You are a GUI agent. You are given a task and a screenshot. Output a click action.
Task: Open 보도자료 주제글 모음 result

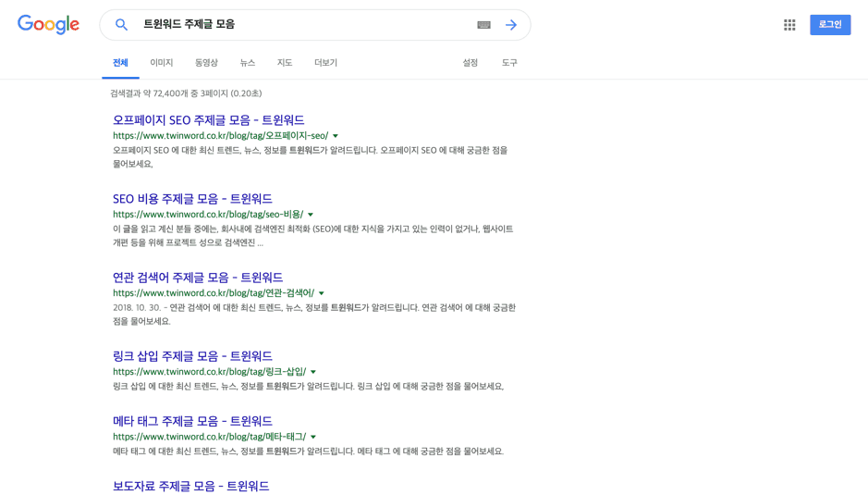[x=191, y=486]
